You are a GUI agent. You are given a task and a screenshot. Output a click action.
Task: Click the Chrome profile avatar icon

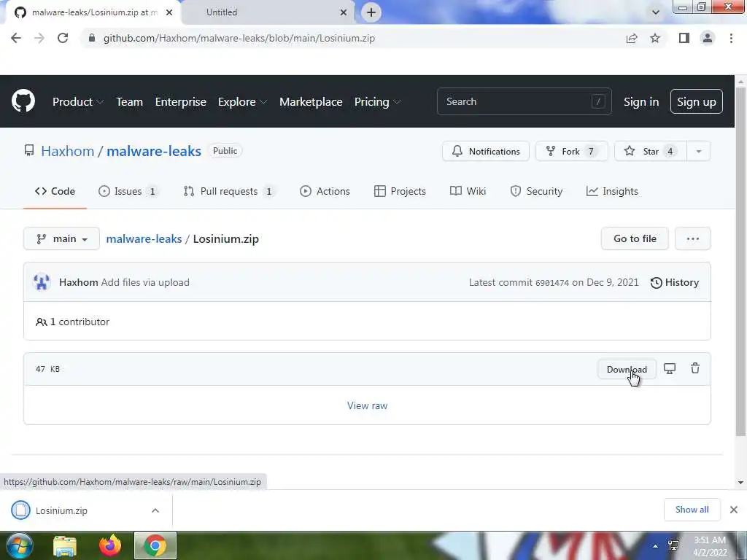tap(708, 38)
